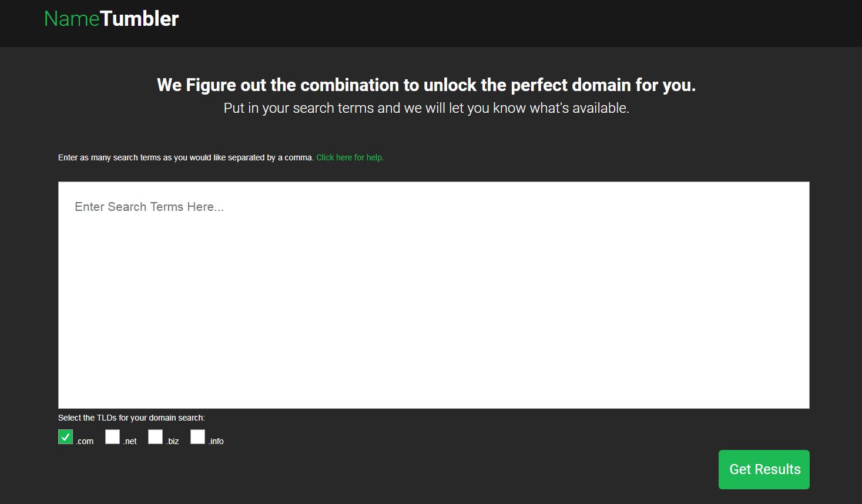Focus the search terms text area
This screenshot has width=862, height=504.
434,295
